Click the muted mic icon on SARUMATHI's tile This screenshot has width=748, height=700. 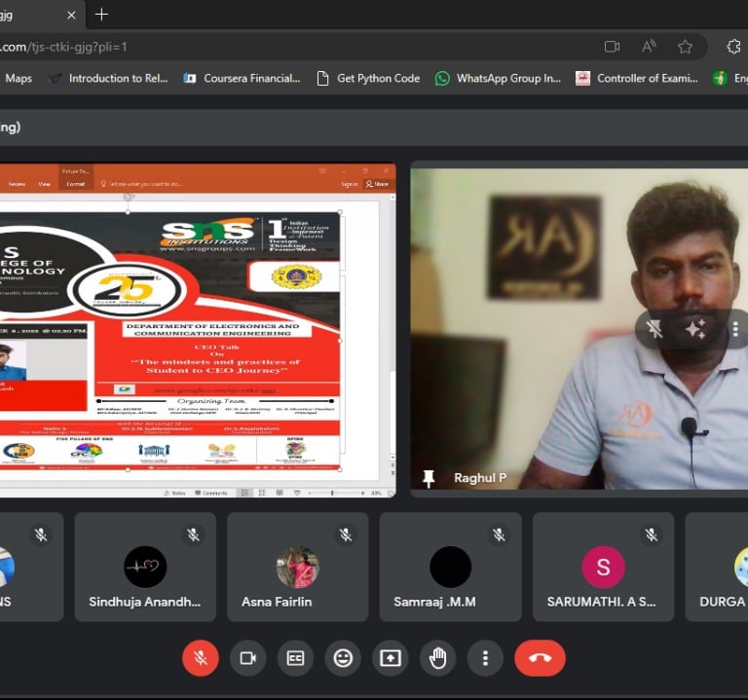652,535
